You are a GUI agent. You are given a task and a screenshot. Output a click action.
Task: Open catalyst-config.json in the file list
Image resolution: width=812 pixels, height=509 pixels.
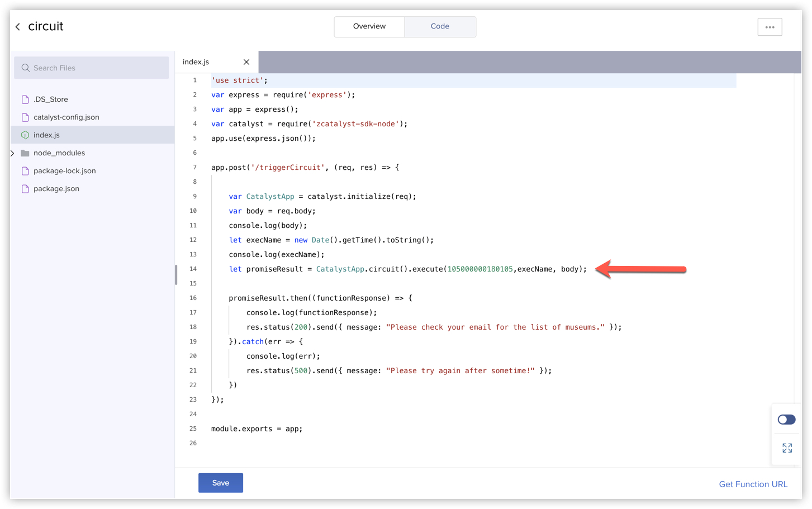pyautogui.click(x=66, y=117)
